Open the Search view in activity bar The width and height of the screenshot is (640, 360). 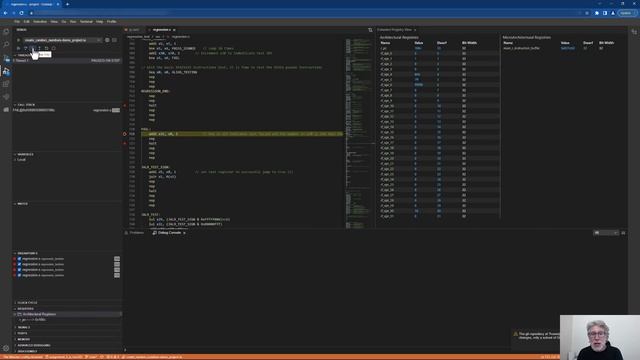tap(6, 44)
